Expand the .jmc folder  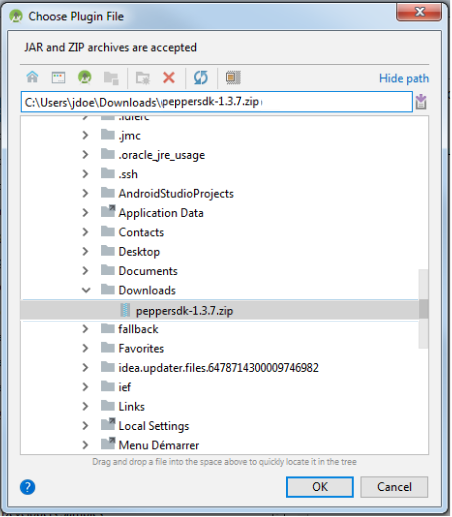coord(85,135)
